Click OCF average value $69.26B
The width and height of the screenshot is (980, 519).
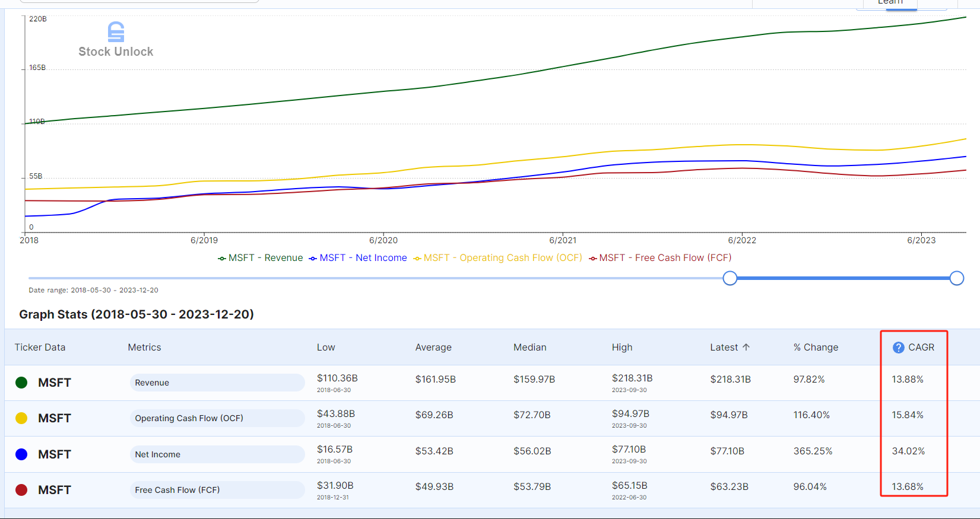(x=434, y=415)
